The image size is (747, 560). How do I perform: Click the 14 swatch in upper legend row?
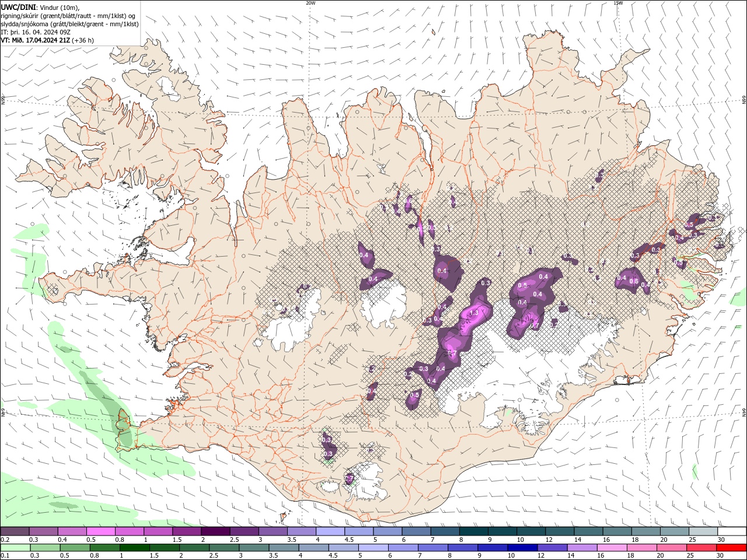click(x=588, y=531)
